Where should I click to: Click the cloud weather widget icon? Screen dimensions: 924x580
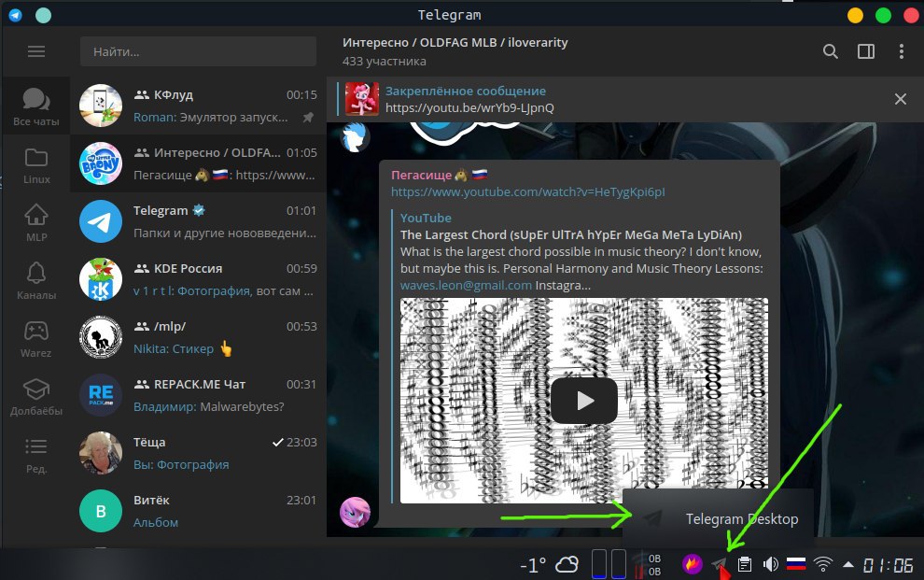tap(567, 565)
